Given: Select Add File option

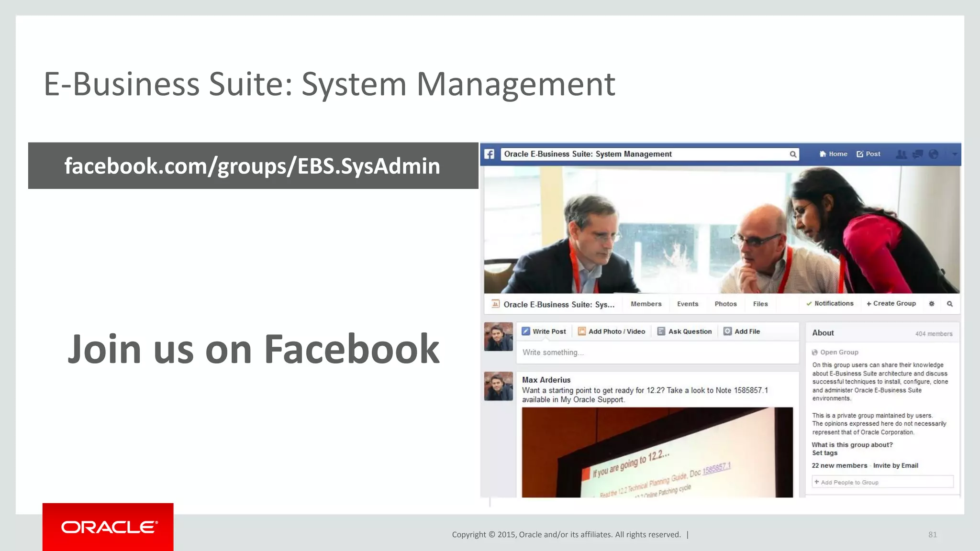Looking at the screenshot, I should point(742,331).
